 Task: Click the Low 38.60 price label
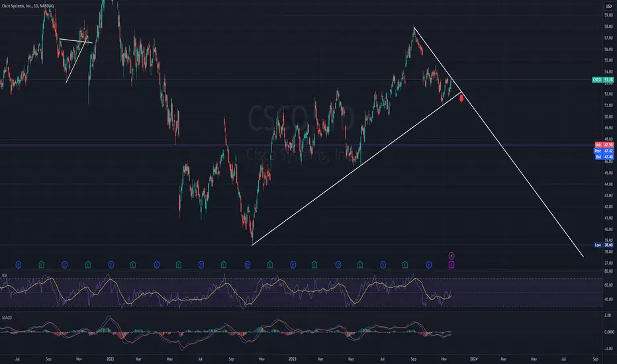604,245
